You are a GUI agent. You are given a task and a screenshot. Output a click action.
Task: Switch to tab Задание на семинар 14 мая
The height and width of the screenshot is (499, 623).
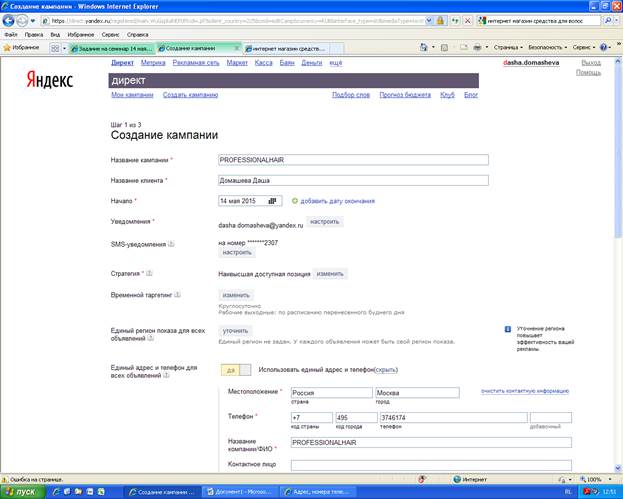click(x=112, y=48)
